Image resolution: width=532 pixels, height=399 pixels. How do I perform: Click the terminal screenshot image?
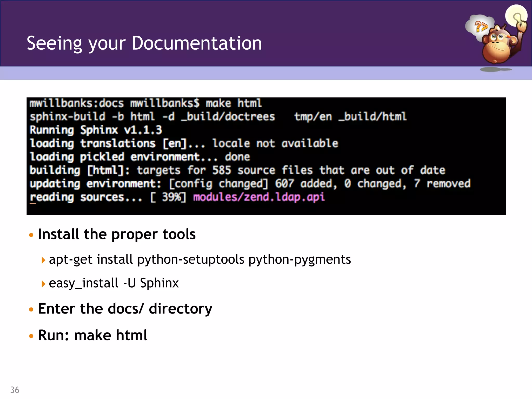266,156
